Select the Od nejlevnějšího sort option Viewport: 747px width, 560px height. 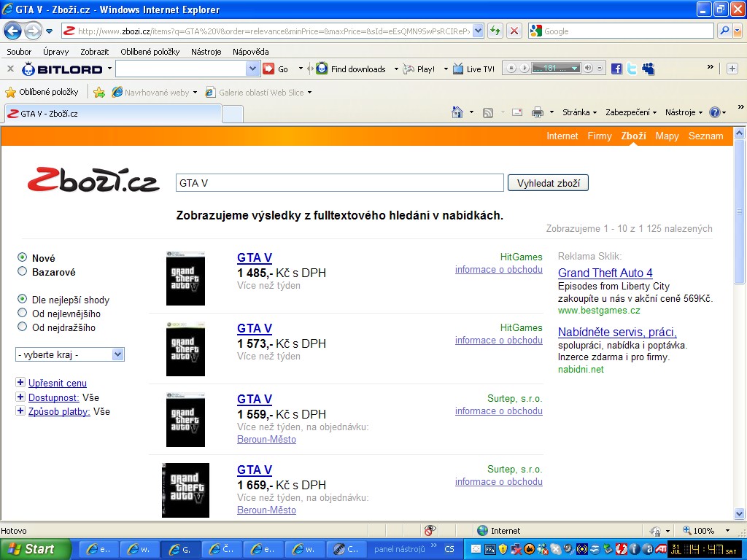pyautogui.click(x=23, y=314)
